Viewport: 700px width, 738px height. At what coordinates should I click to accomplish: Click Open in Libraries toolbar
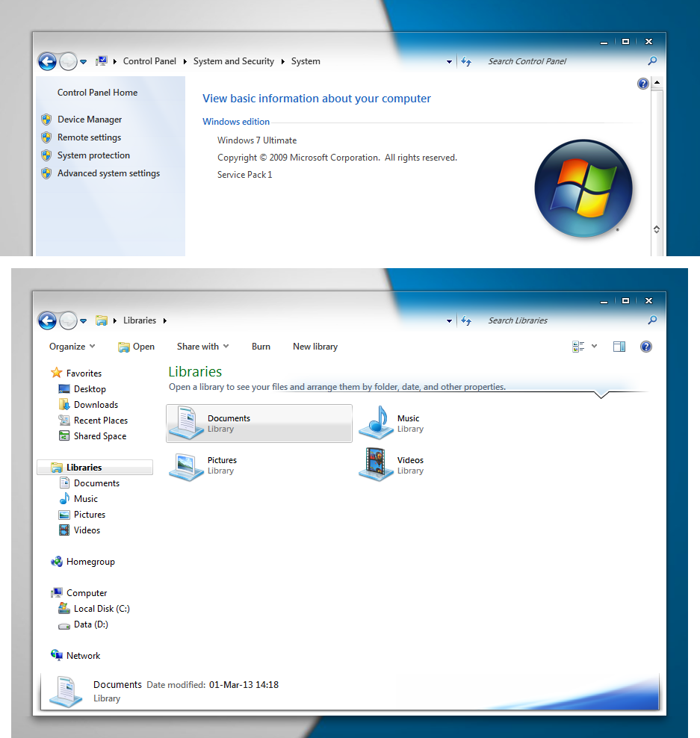point(136,347)
